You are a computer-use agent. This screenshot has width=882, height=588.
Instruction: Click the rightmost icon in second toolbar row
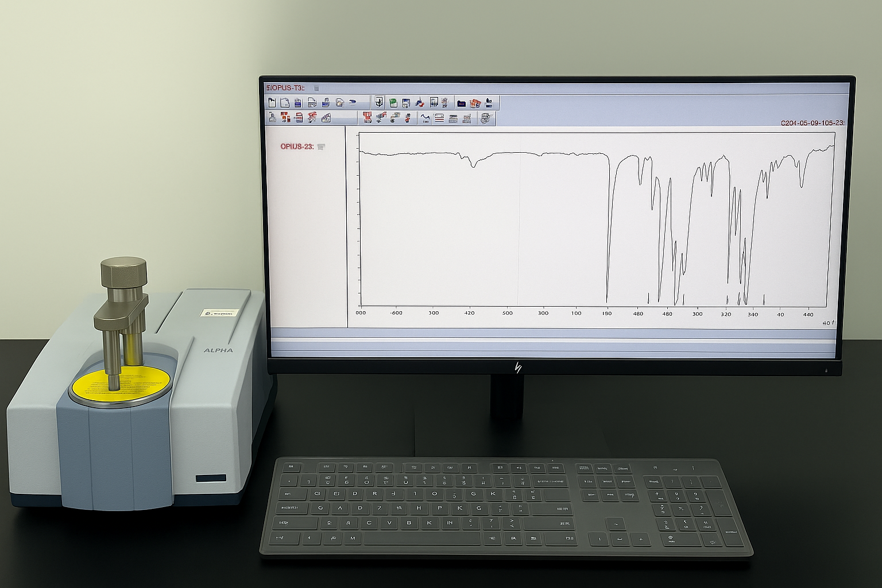(486, 118)
